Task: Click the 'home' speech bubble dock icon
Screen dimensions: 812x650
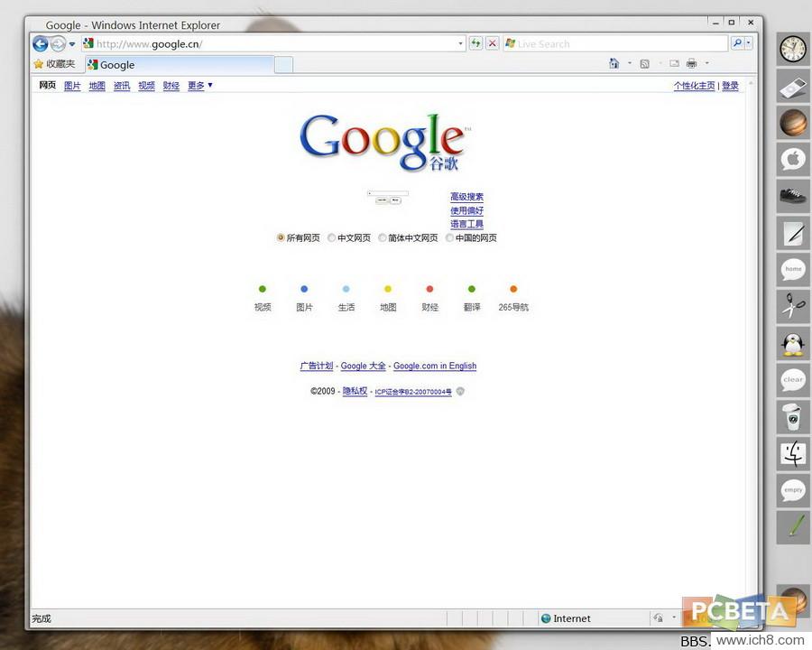Action: (x=793, y=270)
